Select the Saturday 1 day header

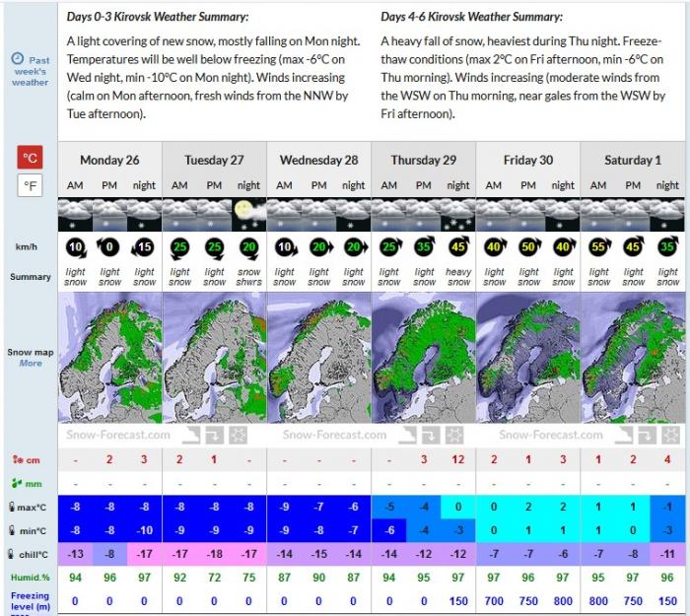pyautogui.click(x=633, y=160)
